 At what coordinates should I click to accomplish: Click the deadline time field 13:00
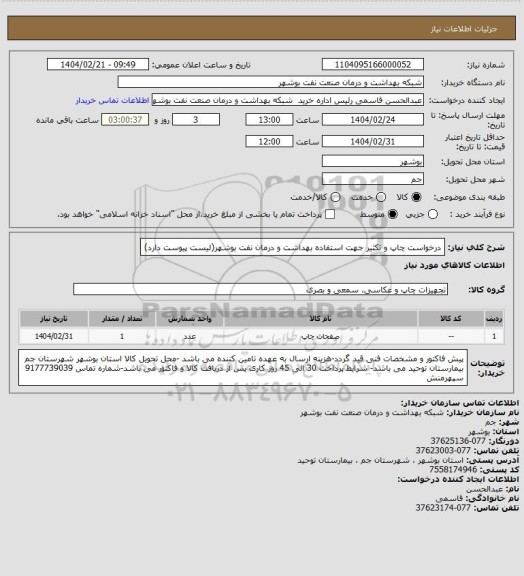(x=269, y=120)
